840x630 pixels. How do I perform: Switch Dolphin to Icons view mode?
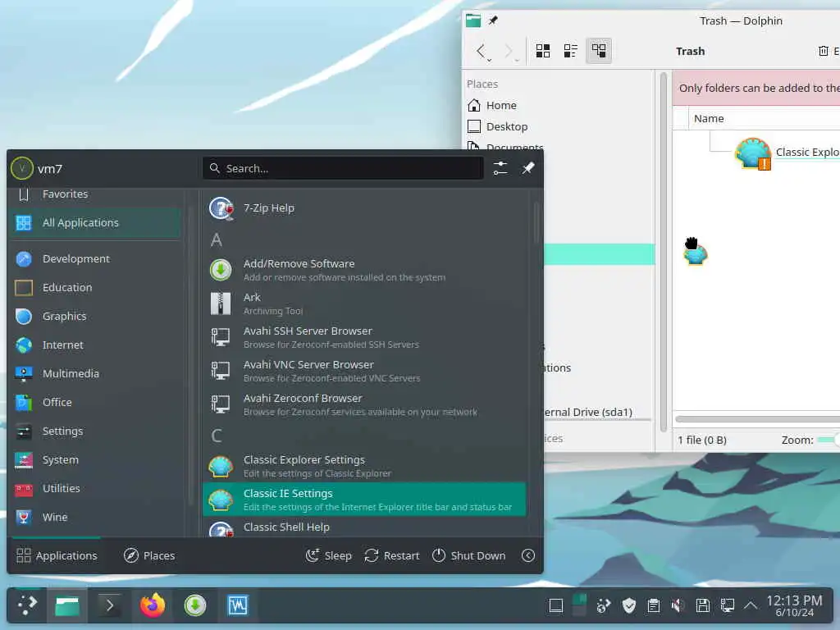pos(543,51)
